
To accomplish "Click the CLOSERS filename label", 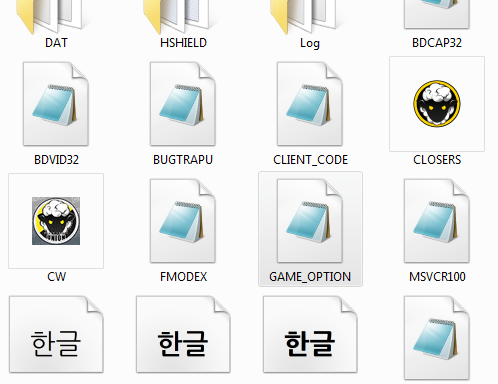I will [437, 160].
